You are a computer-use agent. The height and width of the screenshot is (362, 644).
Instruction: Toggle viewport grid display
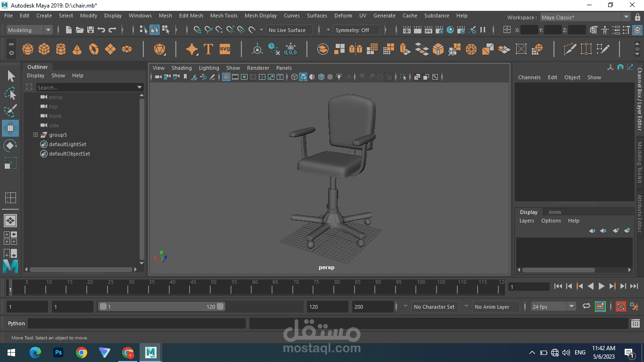(226, 77)
